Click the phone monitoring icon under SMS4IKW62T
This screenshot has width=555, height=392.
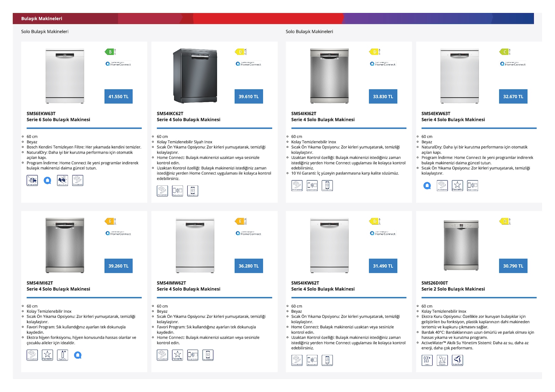point(327,360)
